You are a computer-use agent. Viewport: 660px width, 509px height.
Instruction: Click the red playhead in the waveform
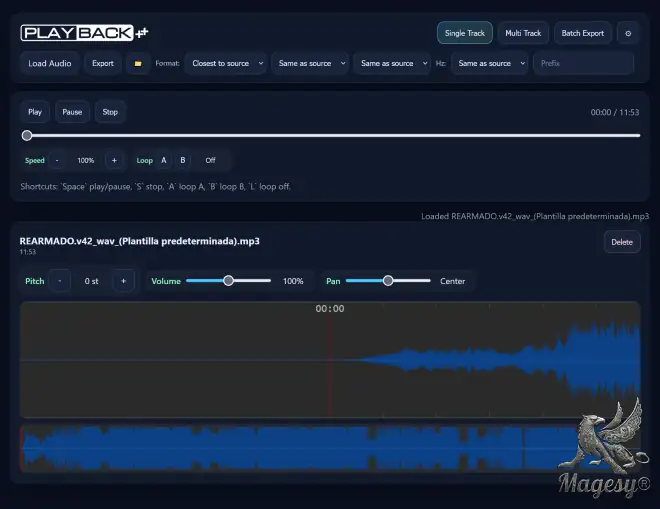pyautogui.click(x=330, y=365)
